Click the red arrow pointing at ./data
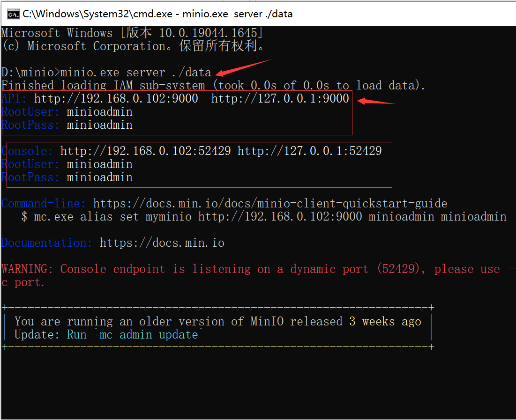This screenshot has width=516, height=420. (243, 67)
